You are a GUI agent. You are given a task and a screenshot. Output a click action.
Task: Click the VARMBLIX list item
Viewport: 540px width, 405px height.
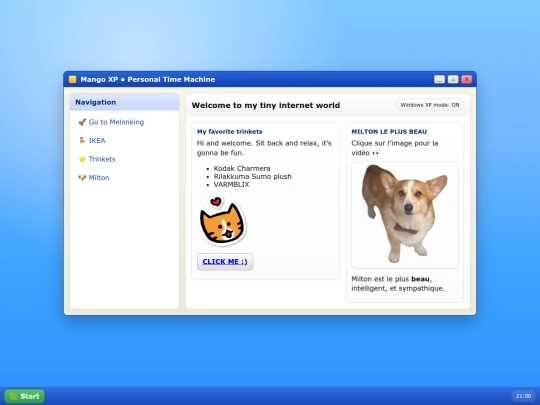(x=231, y=184)
